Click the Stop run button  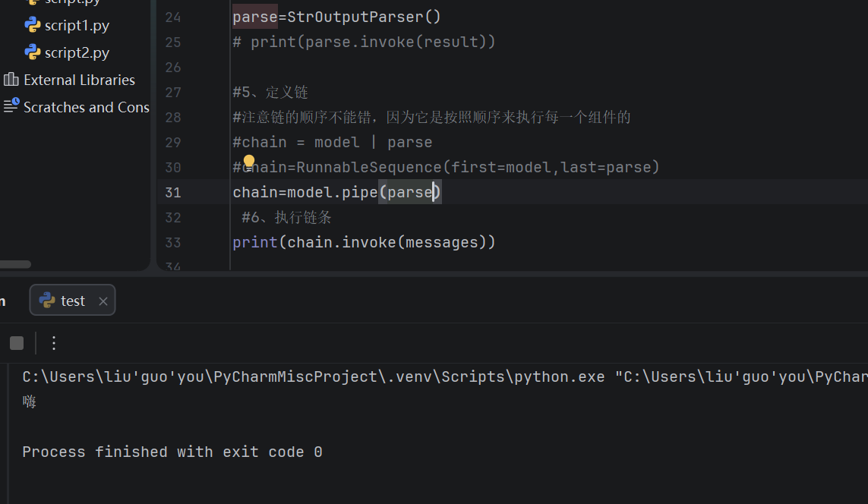[17, 344]
